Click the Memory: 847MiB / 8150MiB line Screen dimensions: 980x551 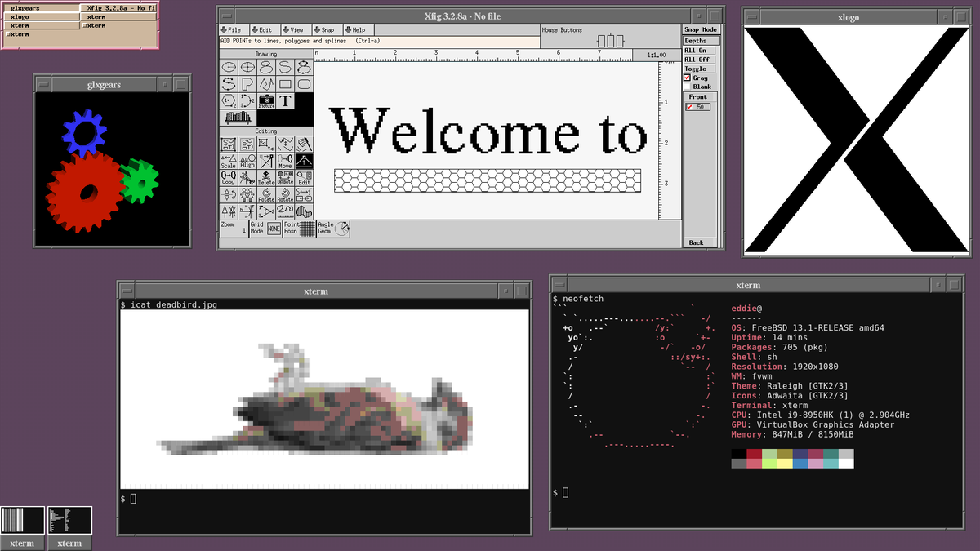[793, 434]
